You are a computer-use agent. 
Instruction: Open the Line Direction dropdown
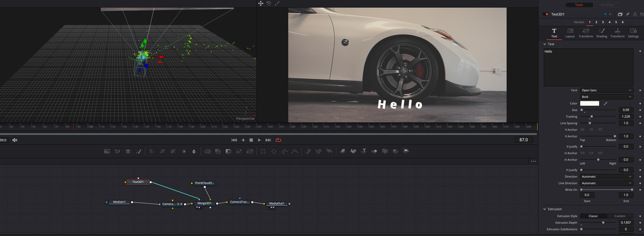(x=606, y=183)
